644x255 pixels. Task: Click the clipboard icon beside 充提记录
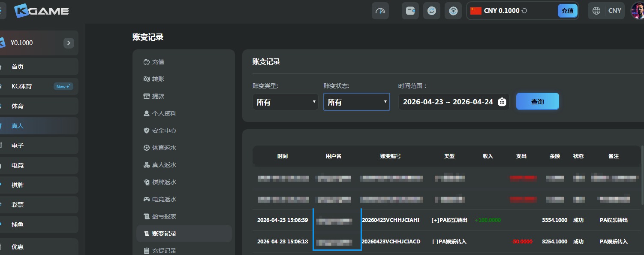point(147,251)
